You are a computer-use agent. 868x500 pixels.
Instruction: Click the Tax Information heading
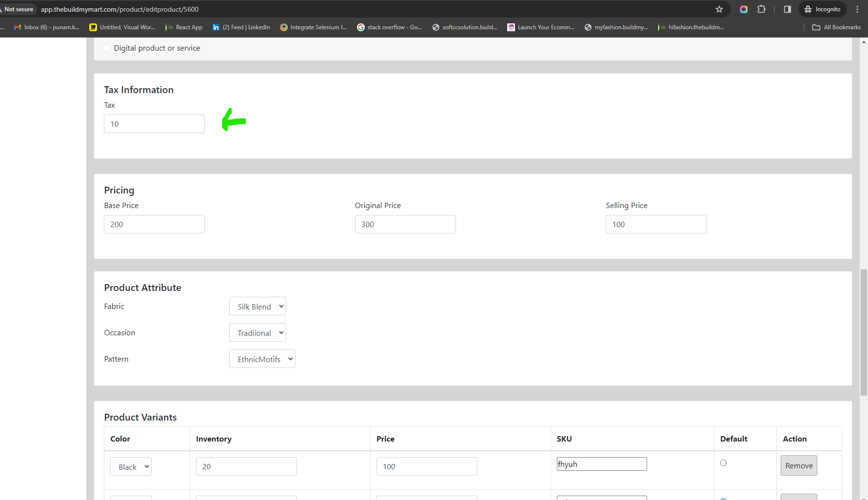point(138,90)
